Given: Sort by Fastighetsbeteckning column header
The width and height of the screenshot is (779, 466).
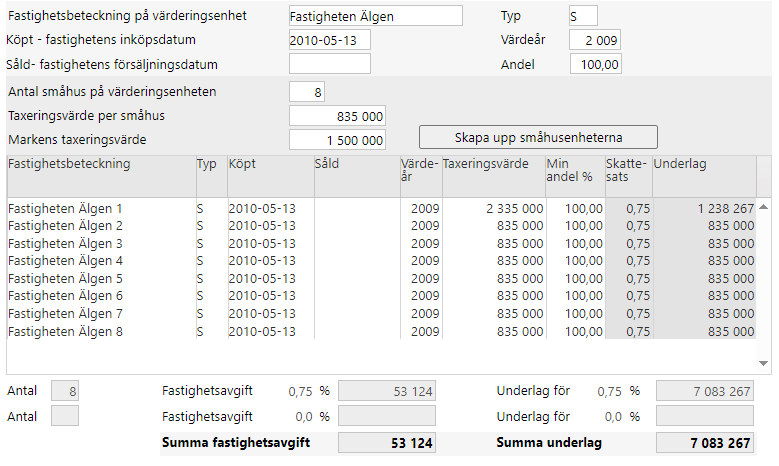Looking at the screenshot, I should click(101, 176).
